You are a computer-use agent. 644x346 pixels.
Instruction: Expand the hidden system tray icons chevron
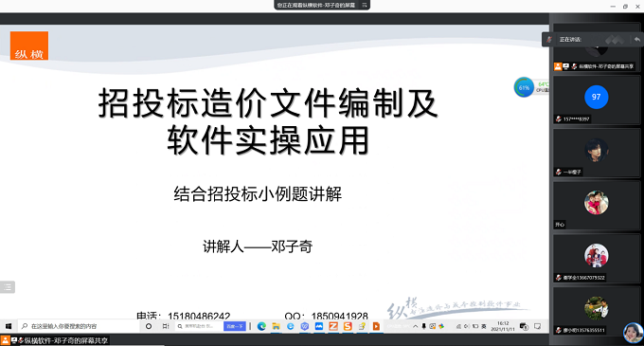[x=415, y=326]
